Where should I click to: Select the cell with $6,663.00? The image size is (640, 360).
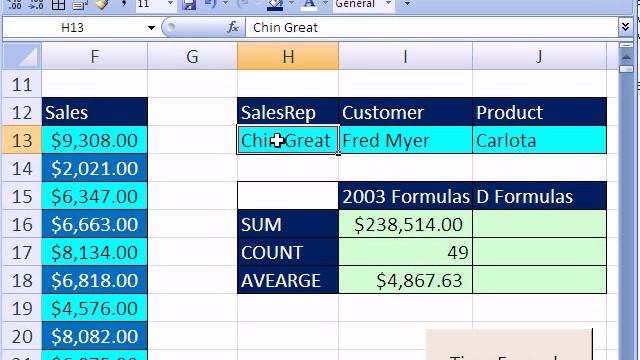click(x=95, y=224)
